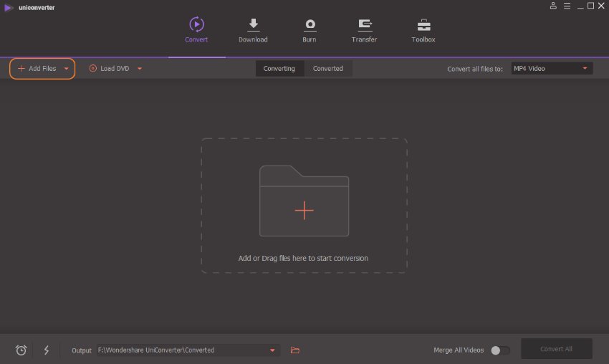Screen dimensions: 609x364
Task: Open the output folder icon
Action: tap(295, 350)
